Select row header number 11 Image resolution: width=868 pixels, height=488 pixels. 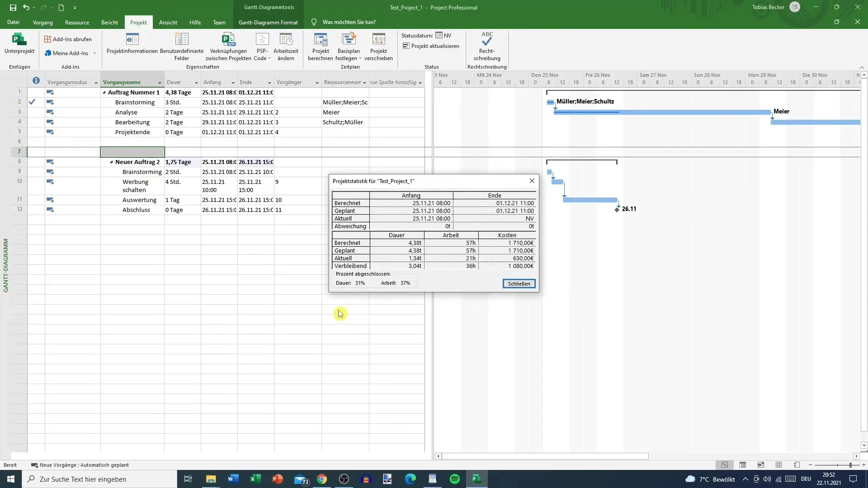click(x=19, y=200)
